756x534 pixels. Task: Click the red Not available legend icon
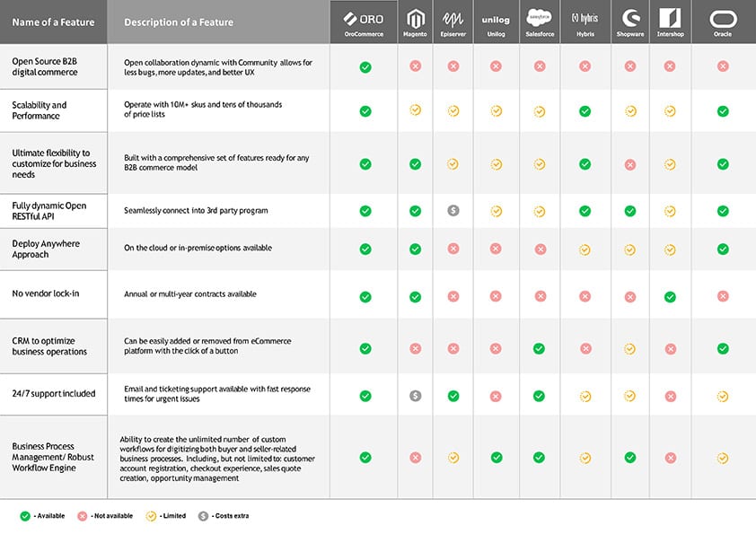tap(83, 516)
